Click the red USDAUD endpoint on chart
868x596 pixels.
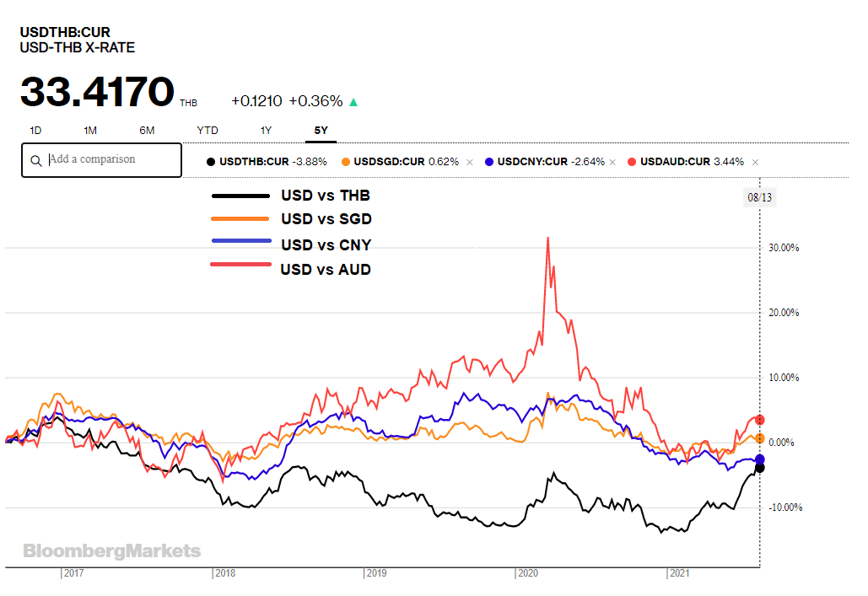tap(759, 420)
